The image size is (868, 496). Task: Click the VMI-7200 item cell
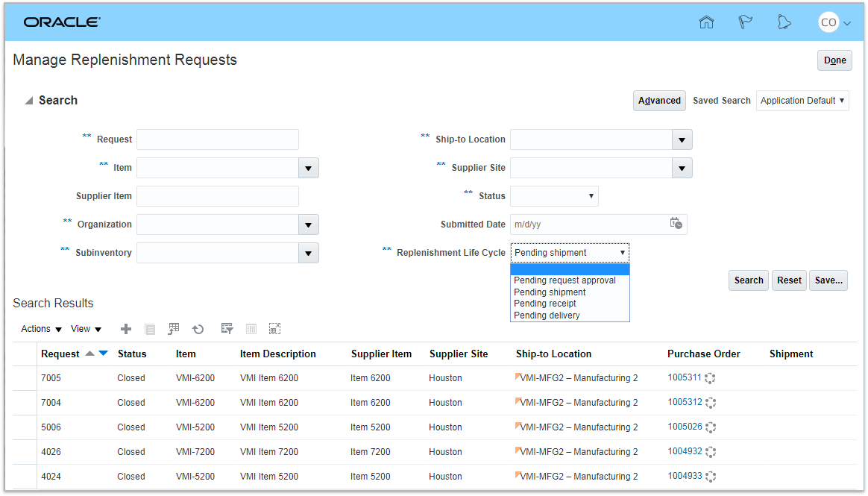pos(195,452)
